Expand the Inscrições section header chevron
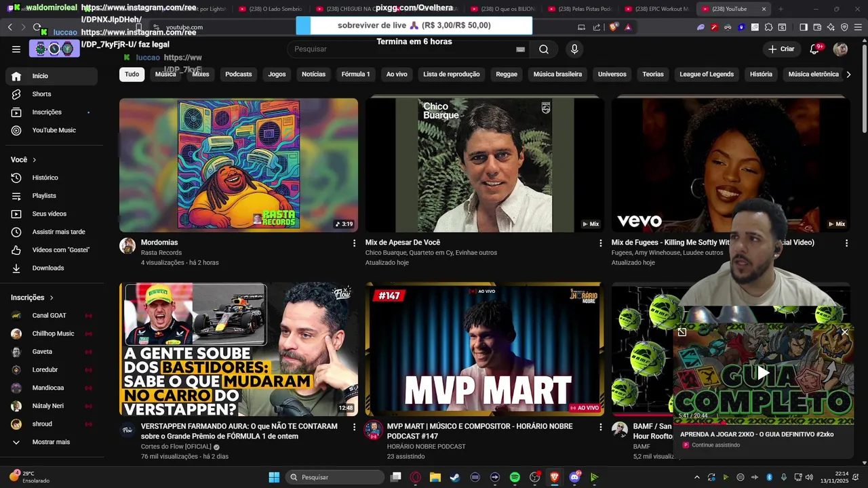 pos(51,298)
